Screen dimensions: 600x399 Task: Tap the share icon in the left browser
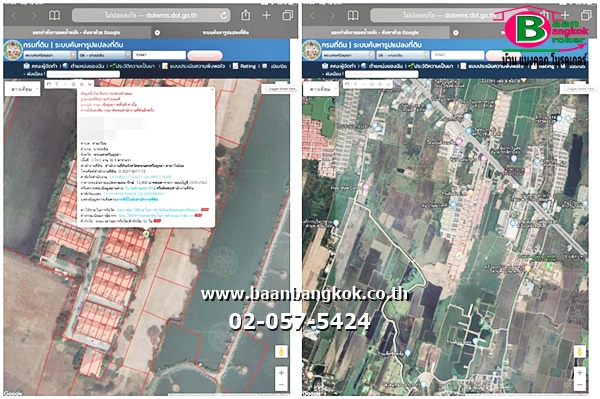click(x=246, y=15)
